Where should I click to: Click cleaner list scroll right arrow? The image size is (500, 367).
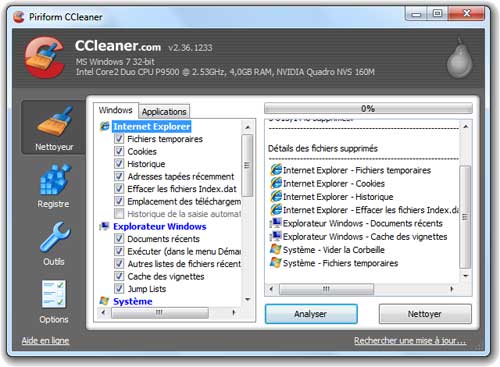[x=234, y=312]
